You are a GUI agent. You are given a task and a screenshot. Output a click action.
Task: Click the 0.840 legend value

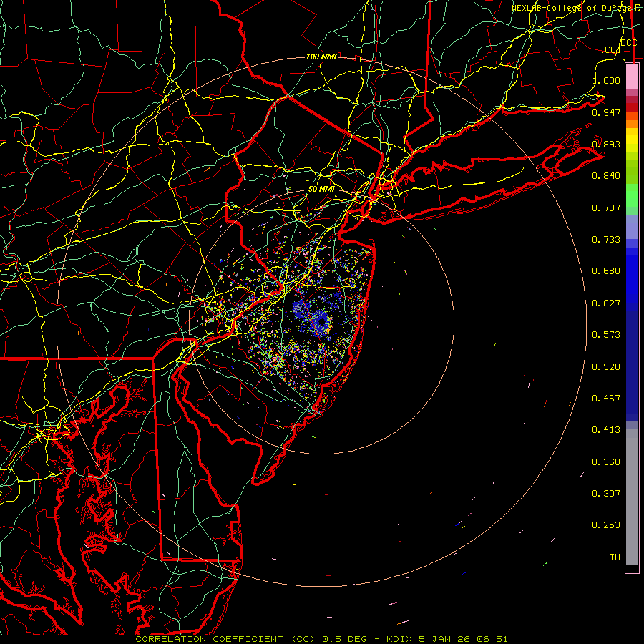click(606, 176)
